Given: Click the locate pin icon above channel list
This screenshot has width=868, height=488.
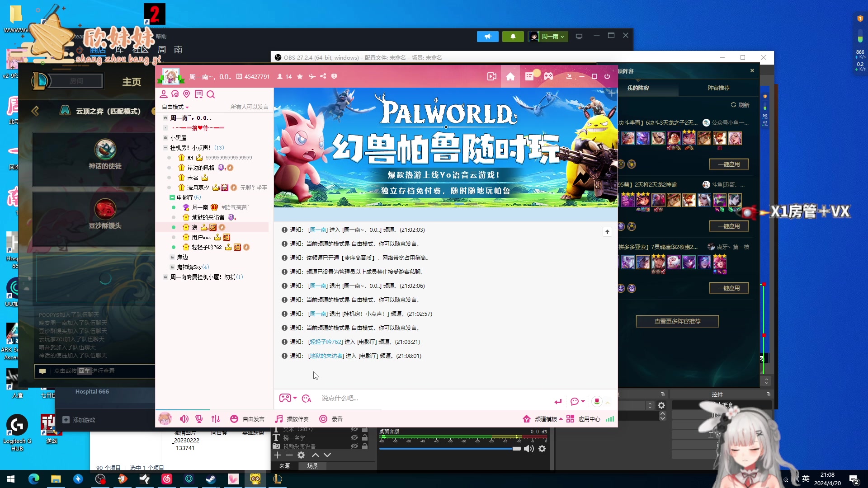Looking at the screenshot, I should click(186, 94).
